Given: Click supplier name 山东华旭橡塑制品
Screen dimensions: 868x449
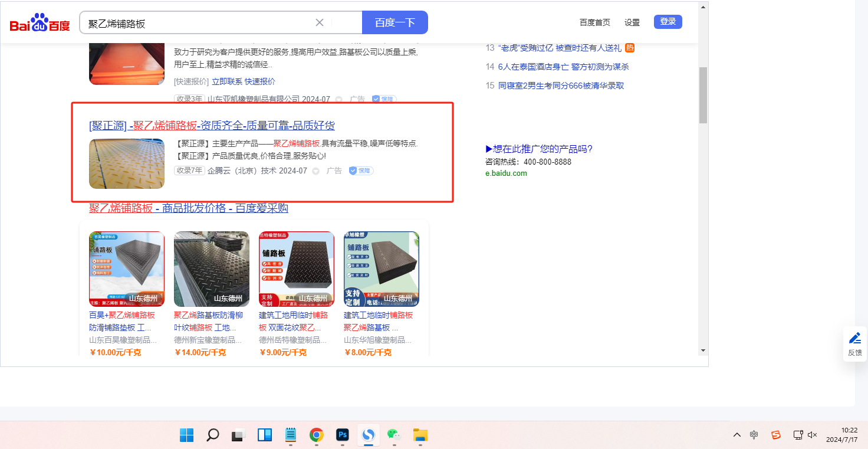Looking at the screenshot, I should [377, 340].
